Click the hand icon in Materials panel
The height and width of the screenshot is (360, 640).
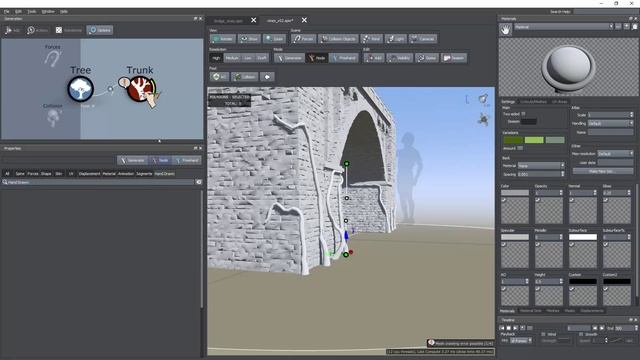click(x=506, y=29)
